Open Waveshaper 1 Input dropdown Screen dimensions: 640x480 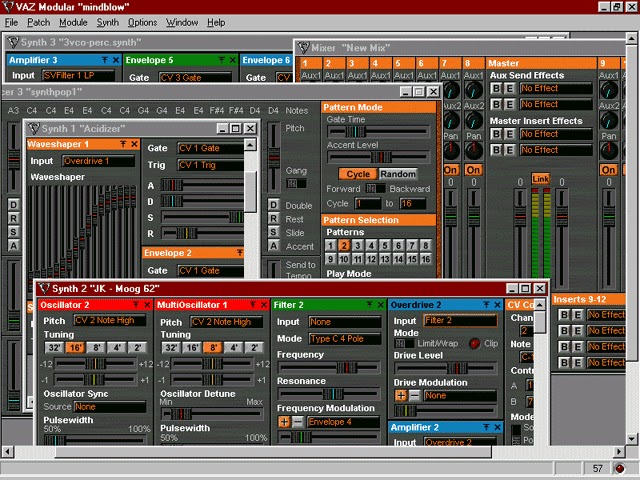[x=98, y=161]
